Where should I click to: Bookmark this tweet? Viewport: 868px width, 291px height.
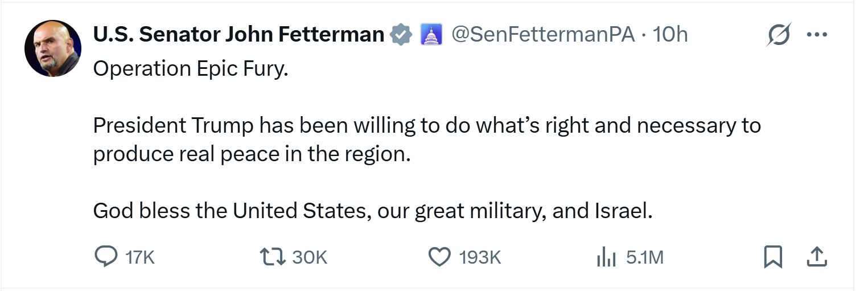point(772,257)
